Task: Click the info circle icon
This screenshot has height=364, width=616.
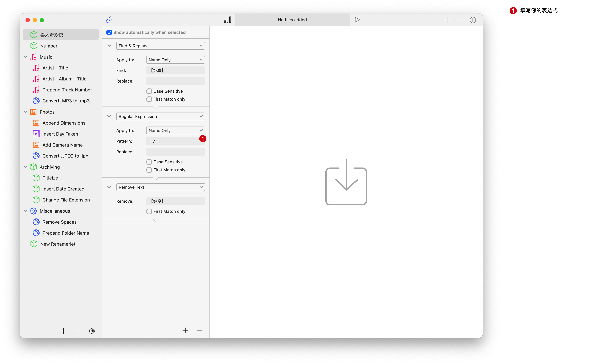Action: 473,20
